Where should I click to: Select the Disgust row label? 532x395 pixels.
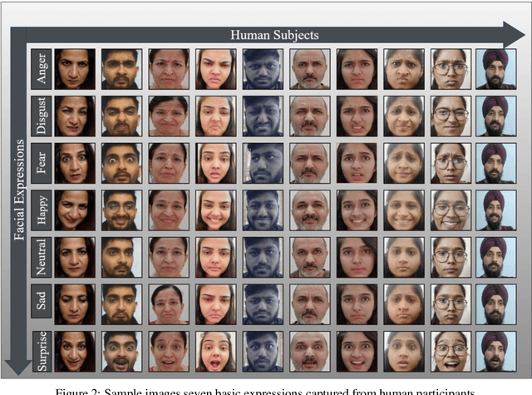(40, 116)
